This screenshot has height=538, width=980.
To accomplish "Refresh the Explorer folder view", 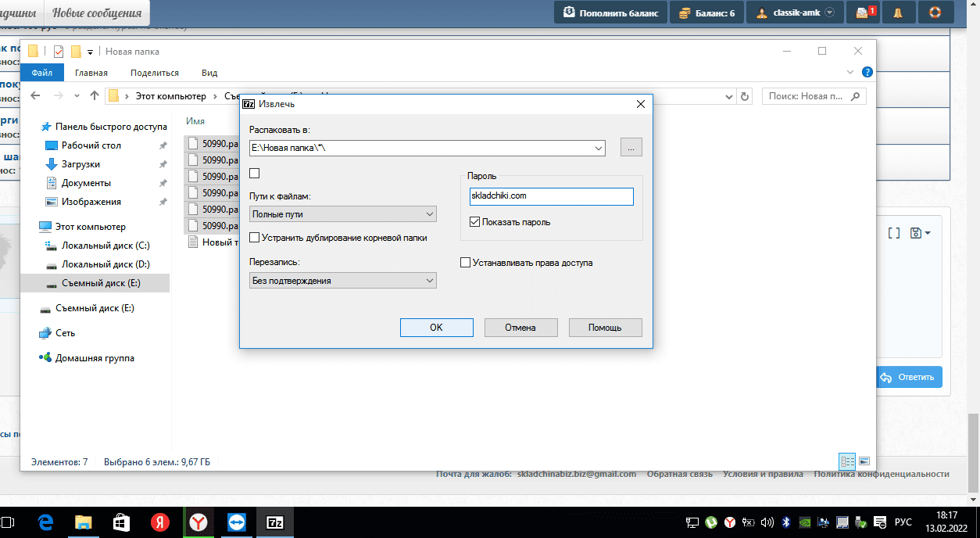I will tap(745, 96).
